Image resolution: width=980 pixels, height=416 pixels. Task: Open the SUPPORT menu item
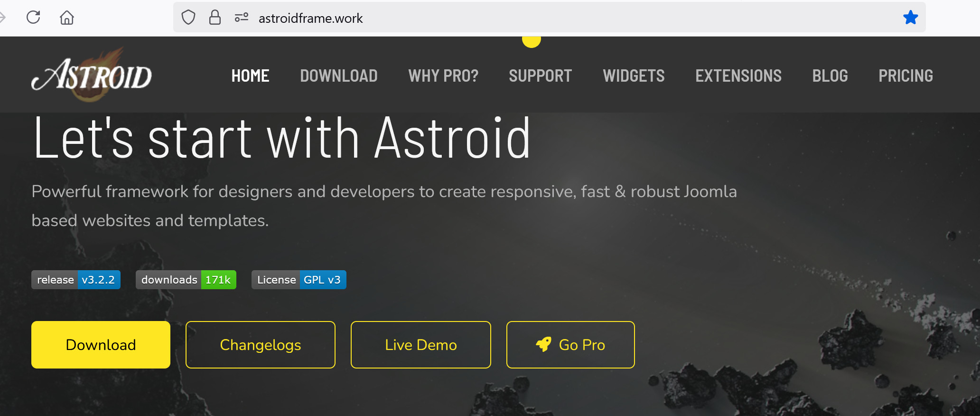[x=540, y=76]
